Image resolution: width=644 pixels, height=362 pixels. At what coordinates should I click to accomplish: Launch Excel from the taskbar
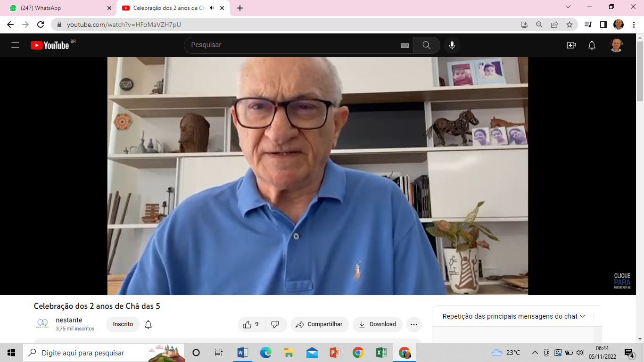[381, 353]
